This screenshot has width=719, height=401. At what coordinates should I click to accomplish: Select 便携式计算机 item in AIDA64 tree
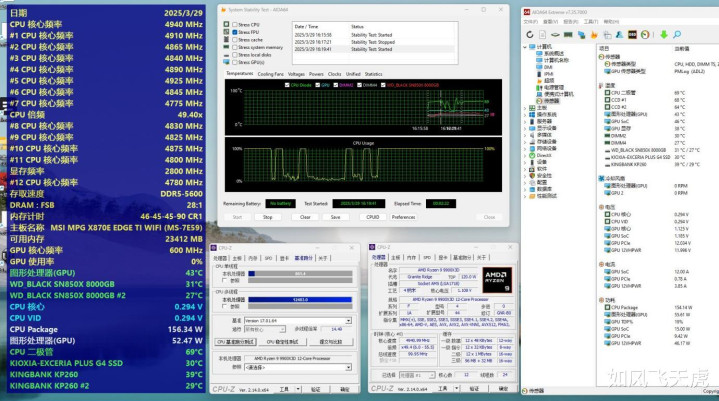(x=554, y=94)
